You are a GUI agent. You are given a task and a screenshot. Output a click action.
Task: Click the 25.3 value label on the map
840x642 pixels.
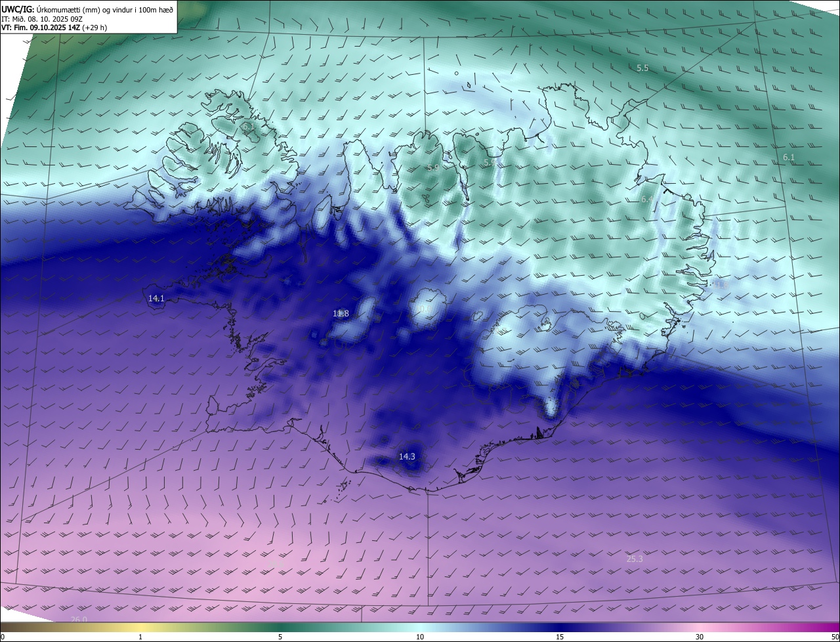point(635,559)
